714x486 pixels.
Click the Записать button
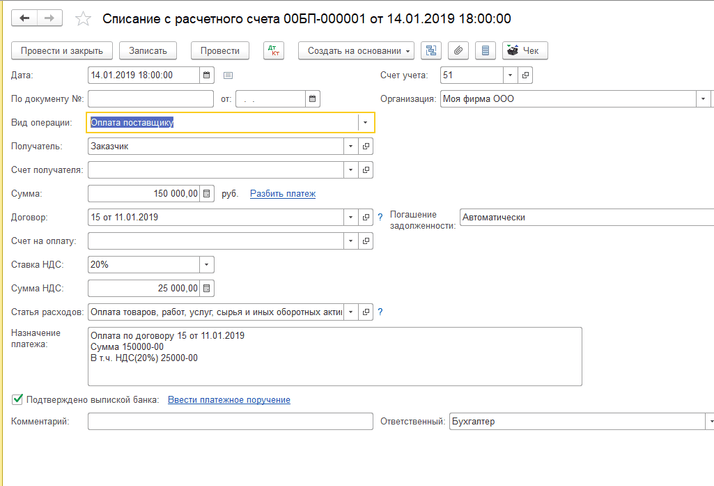(150, 50)
